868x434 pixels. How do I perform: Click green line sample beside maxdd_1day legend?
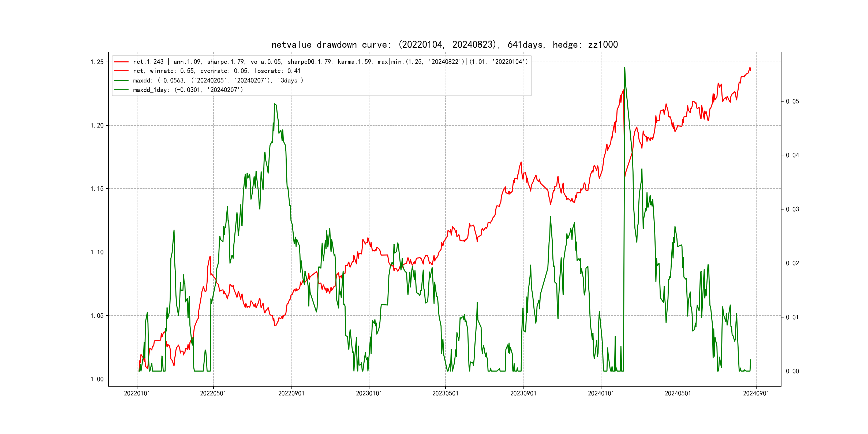121,90
